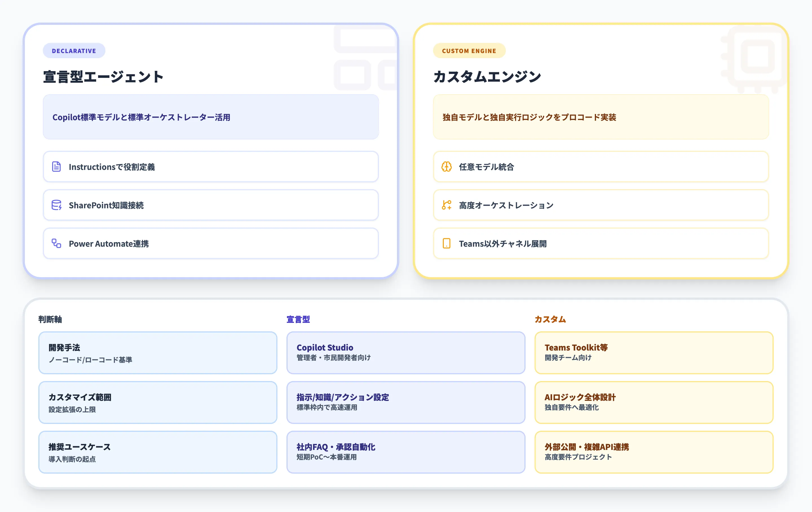Screen dimensions: 812x512
Task: Click the database icon beside SharePoint知識接続
Action: pos(56,205)
